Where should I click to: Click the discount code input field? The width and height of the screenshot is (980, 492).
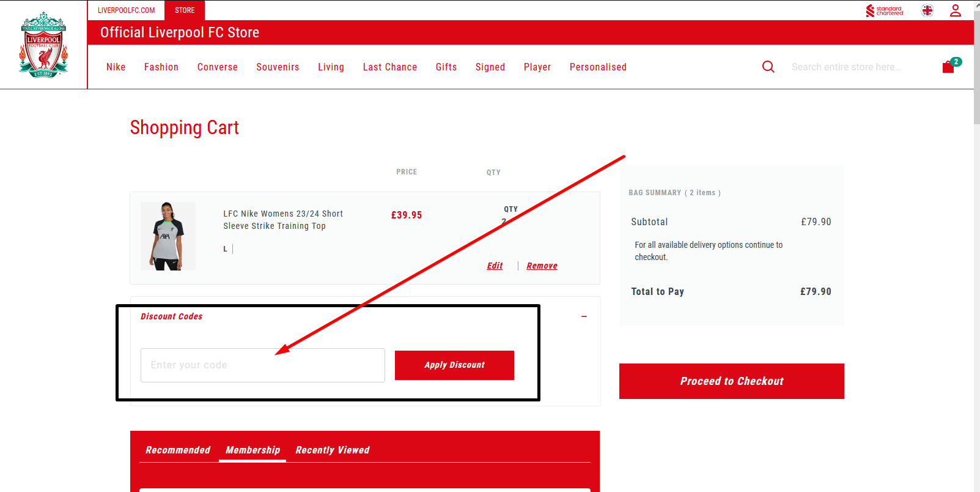tap(262, 365)
